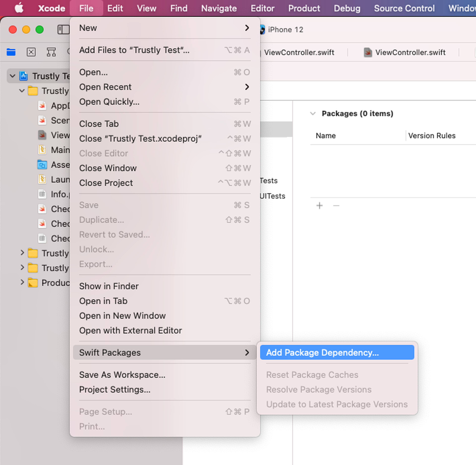This screenshot has height=465, width=476.
Task: Open the Source Control navigator icon
Action: pyautogui.click(x=31, y=52)
